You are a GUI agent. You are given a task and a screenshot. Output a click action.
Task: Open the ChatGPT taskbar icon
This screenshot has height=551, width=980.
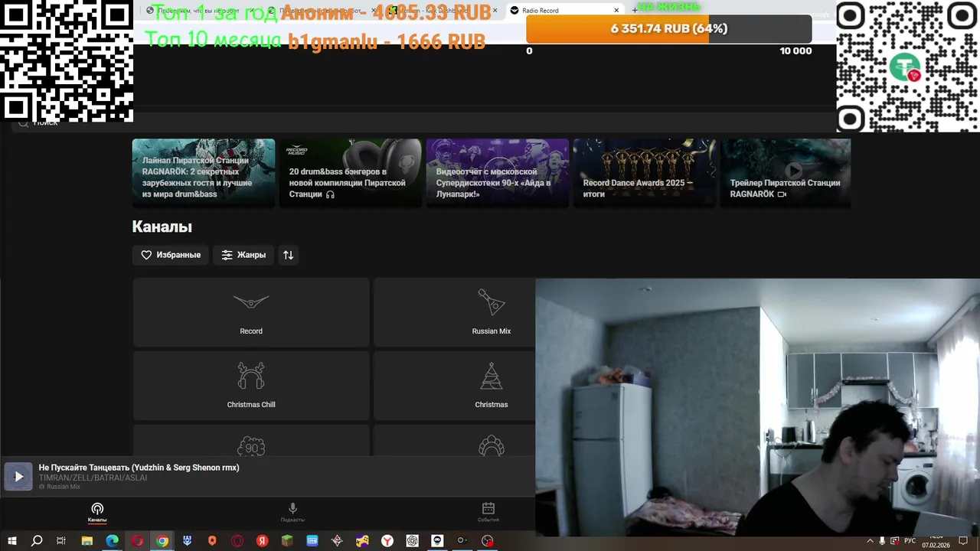tap(412, 540)
